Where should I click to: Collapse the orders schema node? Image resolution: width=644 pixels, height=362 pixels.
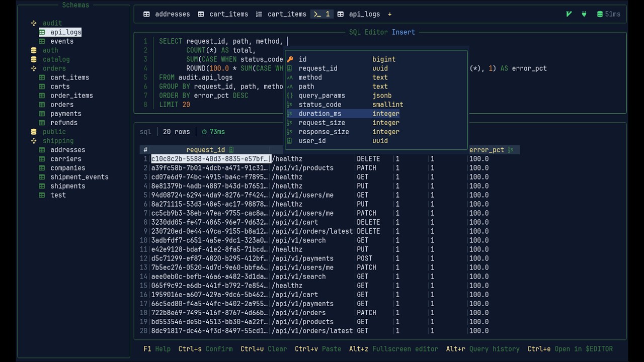[x=34, y=68]
